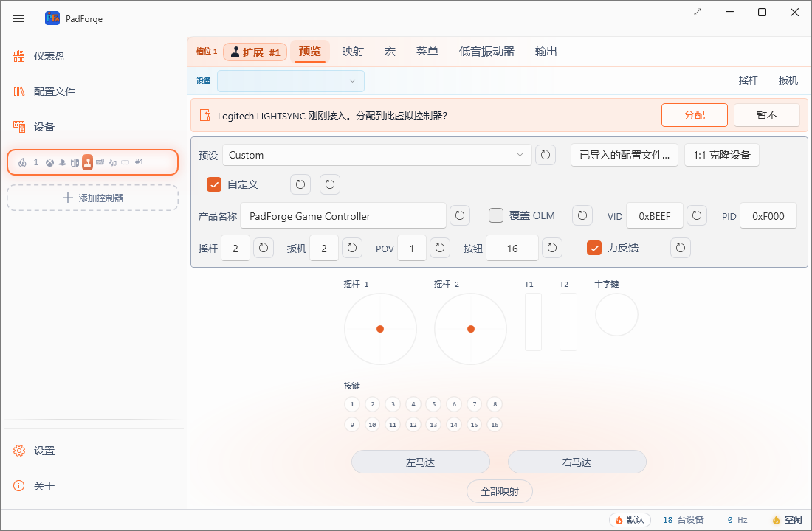The width and height of the screenshot is (812, 531).
Task: Select keyboard-mouse type on controller card
Action: tap(100, 162)
